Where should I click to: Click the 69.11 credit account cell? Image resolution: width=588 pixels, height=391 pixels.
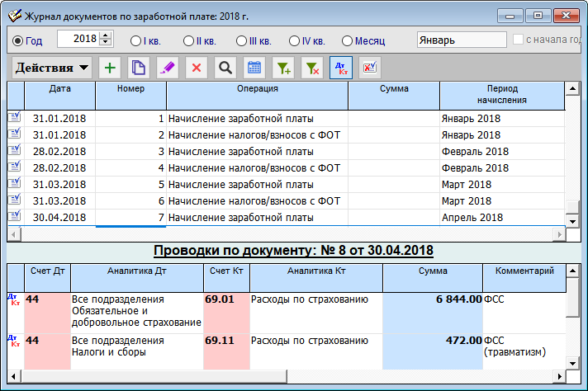point(226,352)
